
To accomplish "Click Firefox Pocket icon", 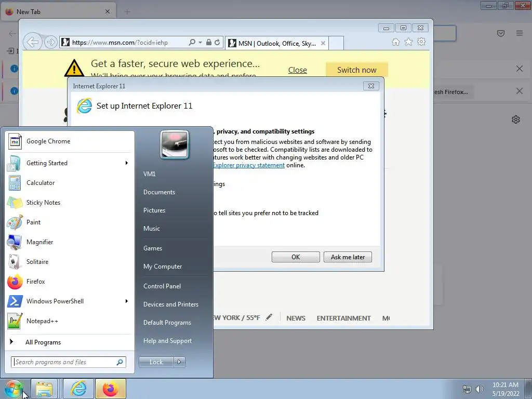I will click(x=501, y=33).
